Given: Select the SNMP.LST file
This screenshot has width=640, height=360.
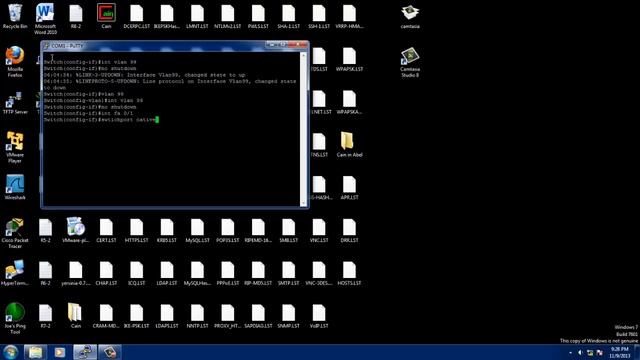Looking at the screenshot, I should 289,316.
